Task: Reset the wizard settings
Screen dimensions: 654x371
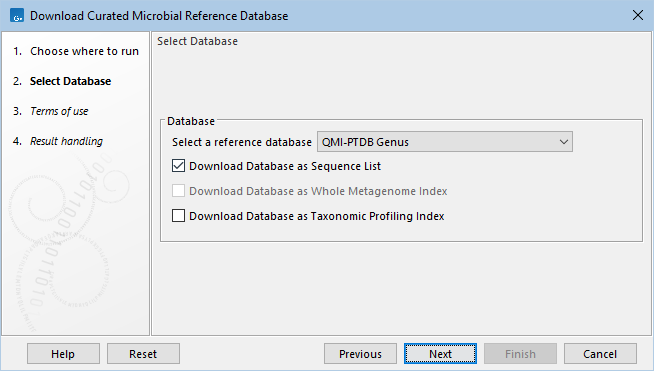Action: (143, 354)
